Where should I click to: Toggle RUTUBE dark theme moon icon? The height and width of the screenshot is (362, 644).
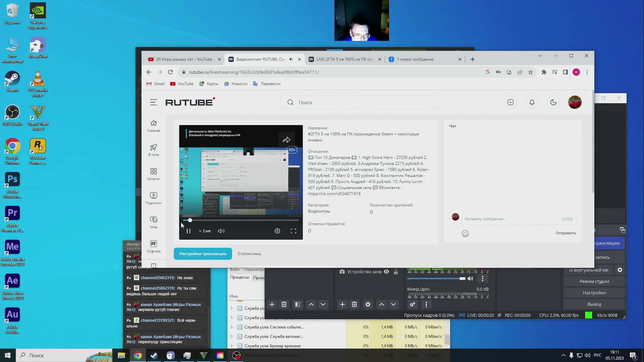click(x=553, y=102)
